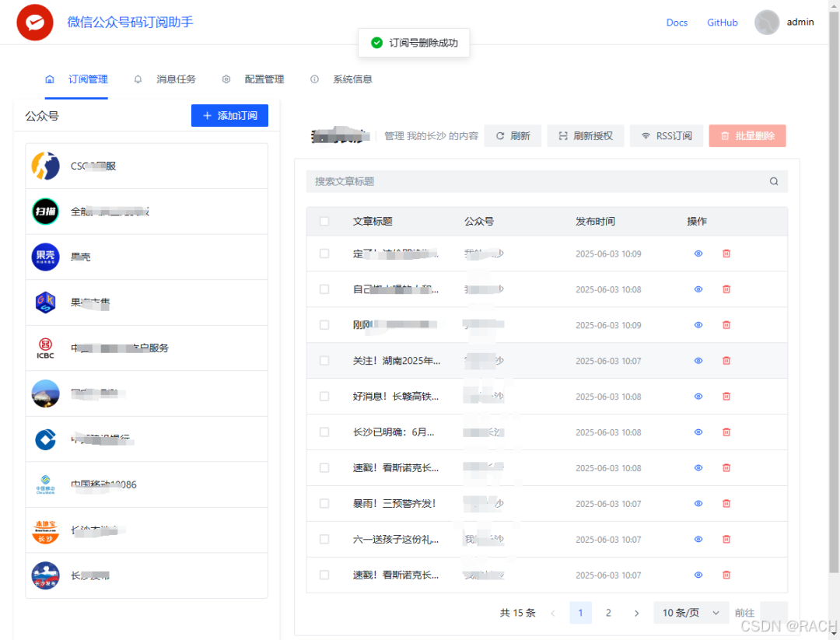Select the CSC account avatar

pyautogui.click(x=46, y=166)
